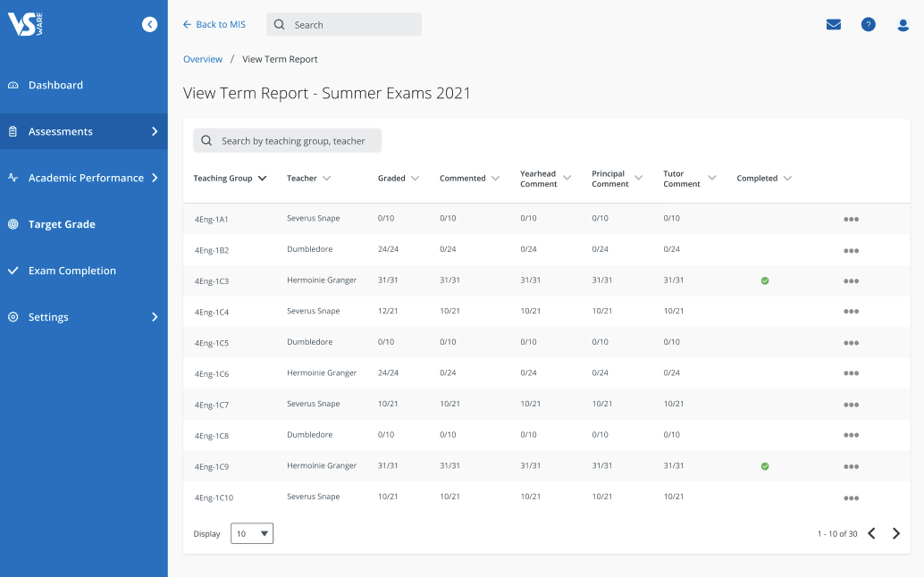Click the magnifier icon in top search
924x577 pixels.
(x=280, y=25)
